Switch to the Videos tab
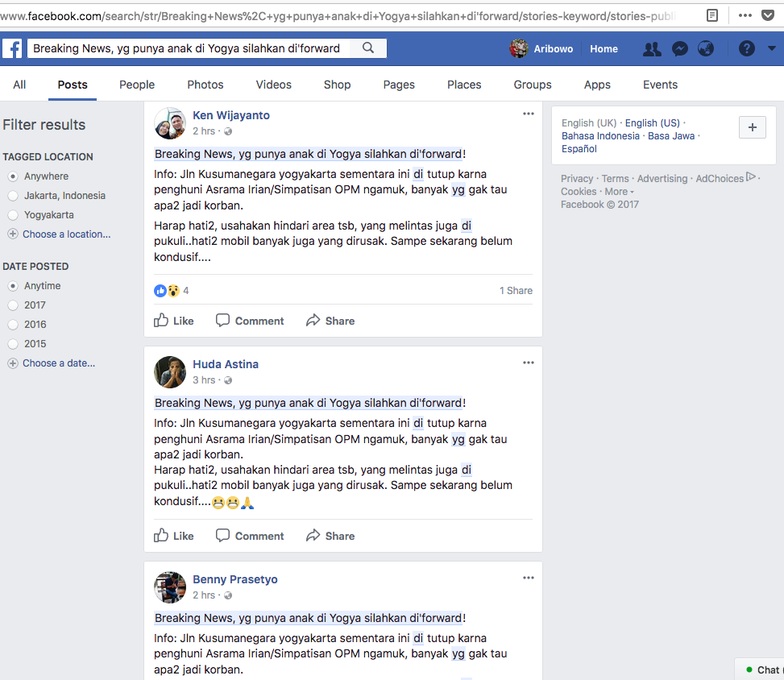 [x=273, y=85]
